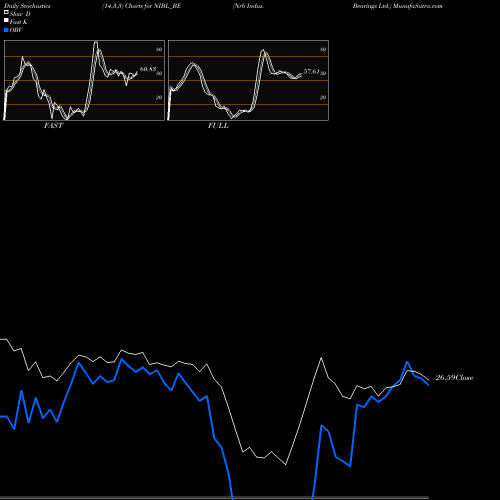500x500 pixels.
Task: Click the 26.59Close price label
Action: [454, 378]
